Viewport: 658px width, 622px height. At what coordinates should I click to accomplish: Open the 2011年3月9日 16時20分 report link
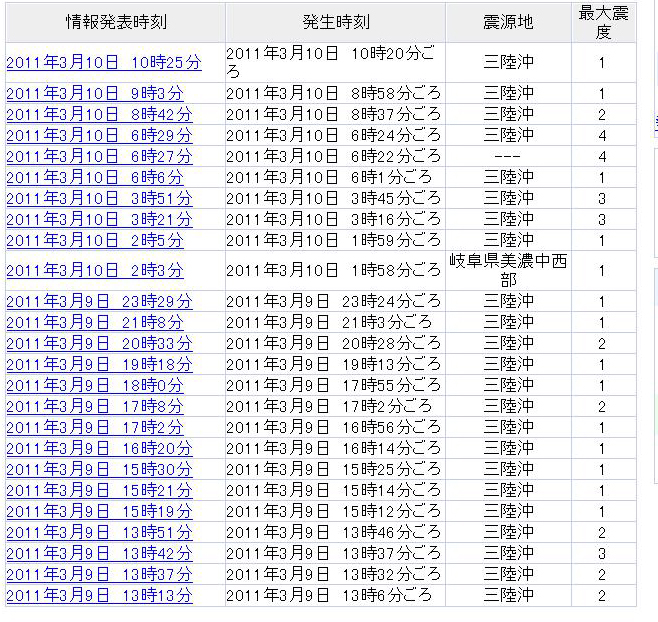pos(99,448)
